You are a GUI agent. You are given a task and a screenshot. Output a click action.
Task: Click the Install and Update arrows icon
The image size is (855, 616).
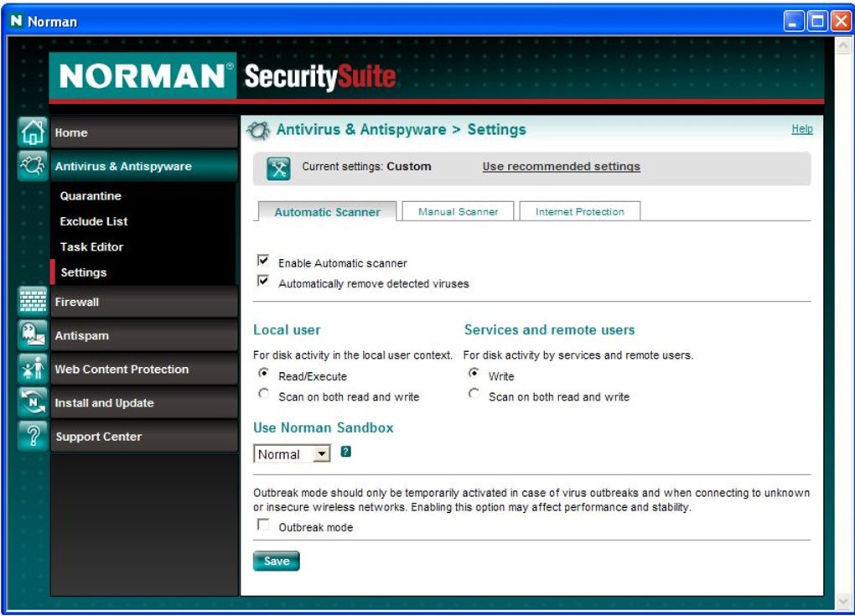(x=33, y=403)
